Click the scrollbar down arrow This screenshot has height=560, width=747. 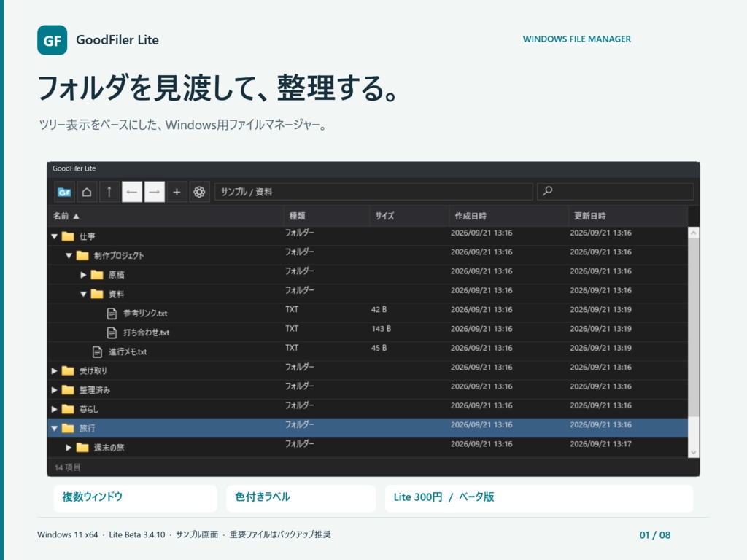pos(694,452)
